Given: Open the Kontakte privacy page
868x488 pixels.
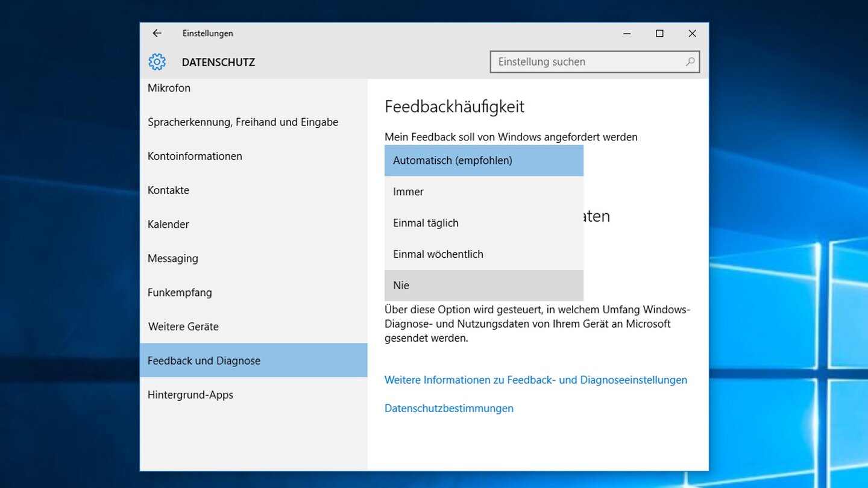Looking at the screenshot, I should [254, 190].
